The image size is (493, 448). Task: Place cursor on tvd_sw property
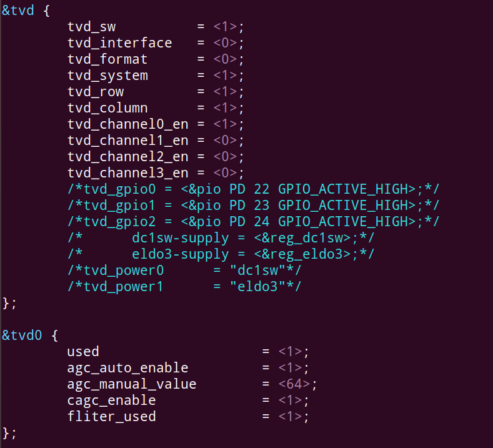[x=91, y=27]
